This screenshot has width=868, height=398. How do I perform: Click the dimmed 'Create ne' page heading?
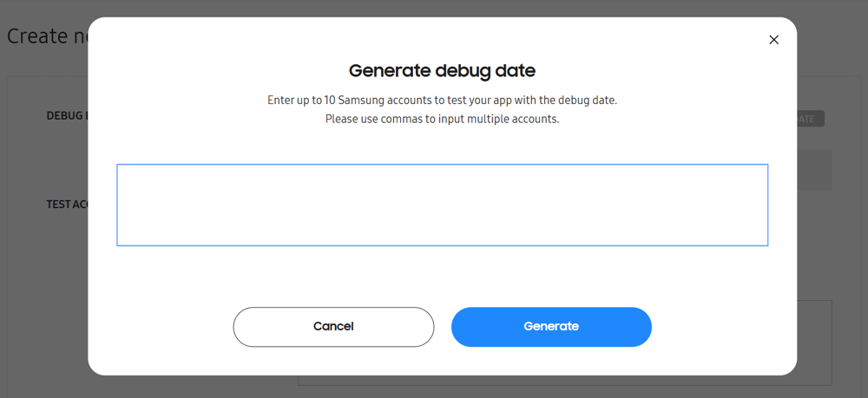[47, 36]
